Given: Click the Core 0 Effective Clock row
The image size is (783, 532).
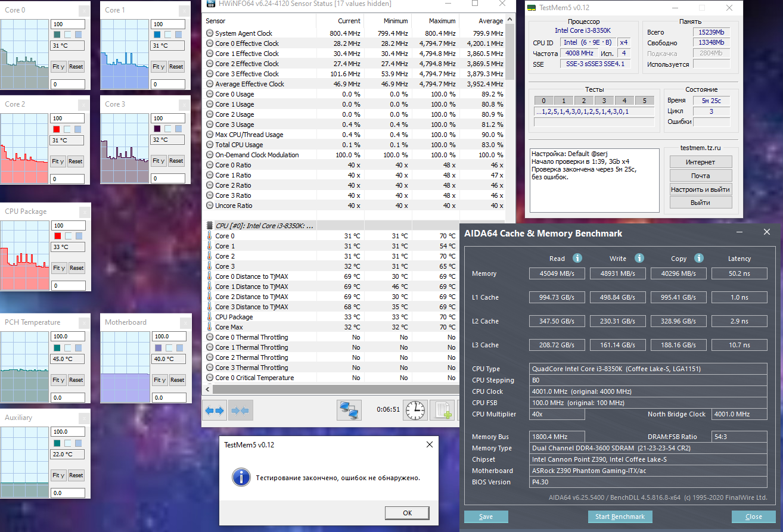Looking at the screenshot, I should [355, 43].
